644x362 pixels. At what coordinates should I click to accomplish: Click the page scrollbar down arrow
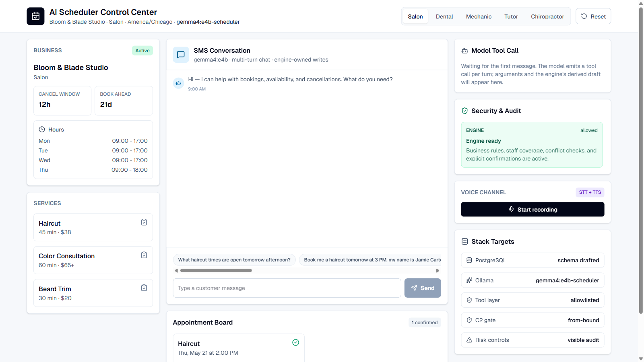click(641, 359)
